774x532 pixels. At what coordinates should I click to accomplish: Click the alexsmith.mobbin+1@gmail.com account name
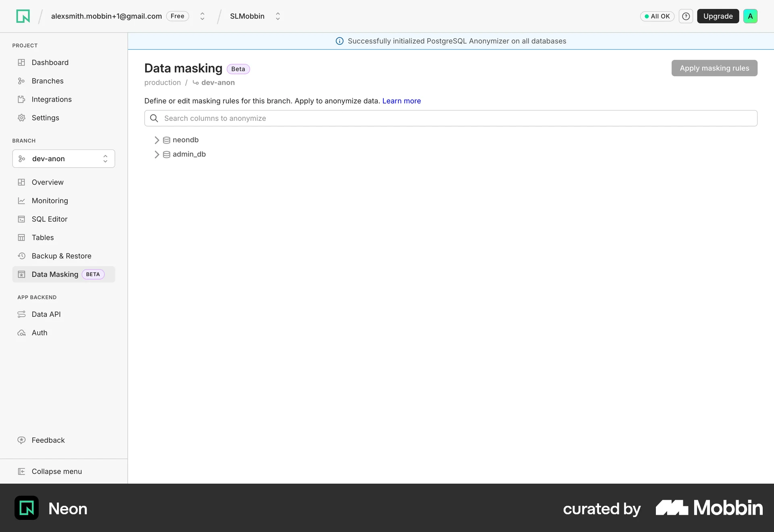coord(106,16)
